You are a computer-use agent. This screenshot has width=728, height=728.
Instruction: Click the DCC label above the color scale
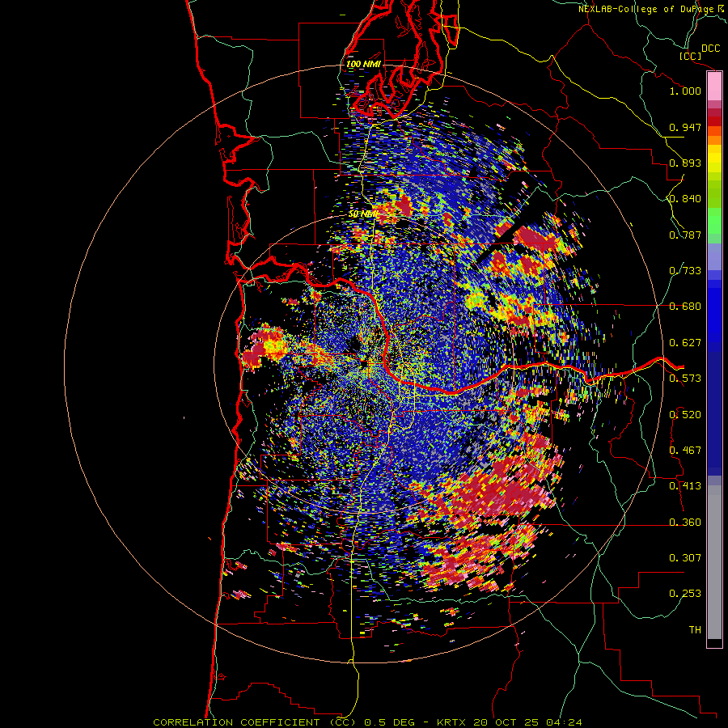(711, 49)
